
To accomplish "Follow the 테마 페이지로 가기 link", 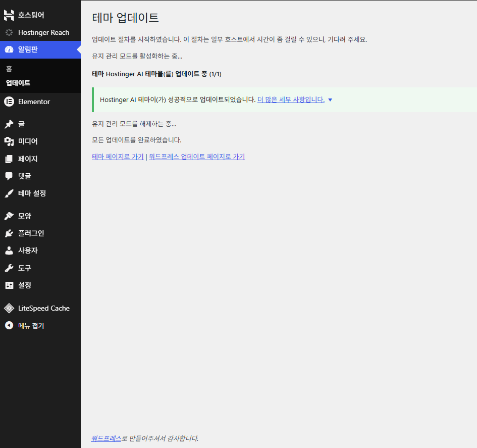I will click(118, 157).
